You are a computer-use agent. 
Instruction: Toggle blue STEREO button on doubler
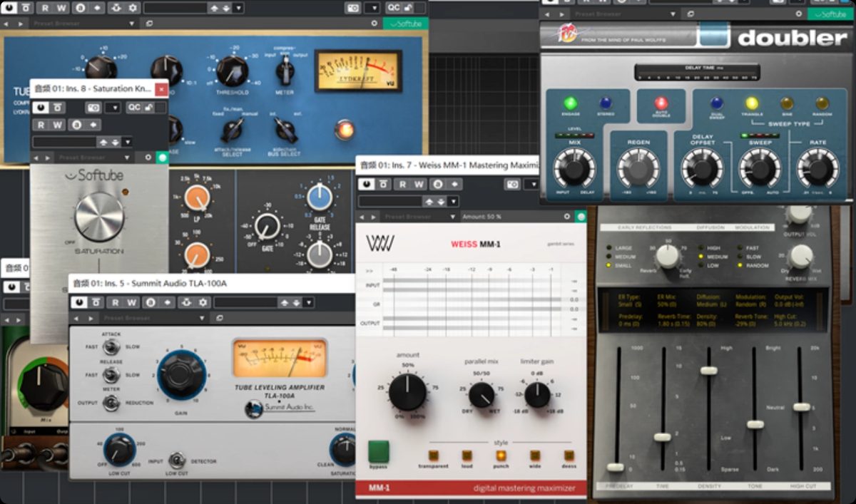tap(606, 103)
